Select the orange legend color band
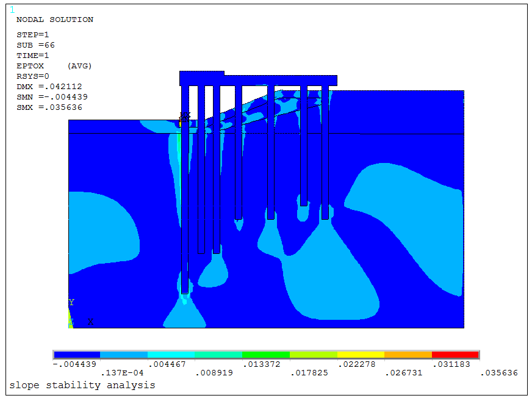This screenshot has height=401, width=532. [x=408, y=355]
